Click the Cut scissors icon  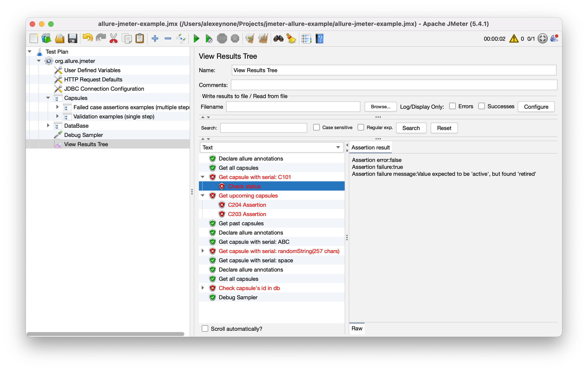[113, 39]
